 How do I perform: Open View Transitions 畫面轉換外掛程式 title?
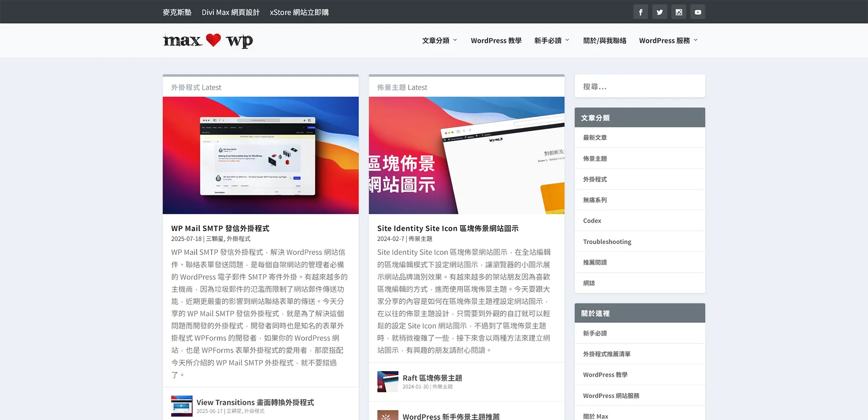pyautogui.click(x=255, y=402)
